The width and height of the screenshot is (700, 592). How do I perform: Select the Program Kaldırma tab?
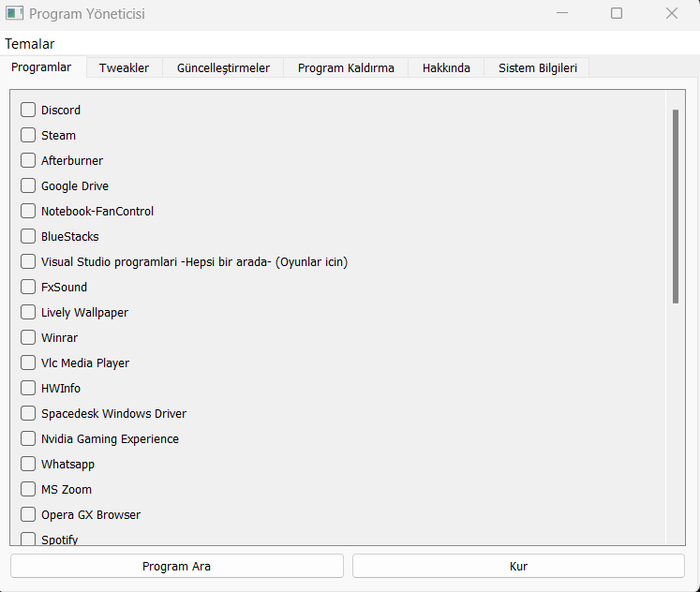click(x=346, y=67)
